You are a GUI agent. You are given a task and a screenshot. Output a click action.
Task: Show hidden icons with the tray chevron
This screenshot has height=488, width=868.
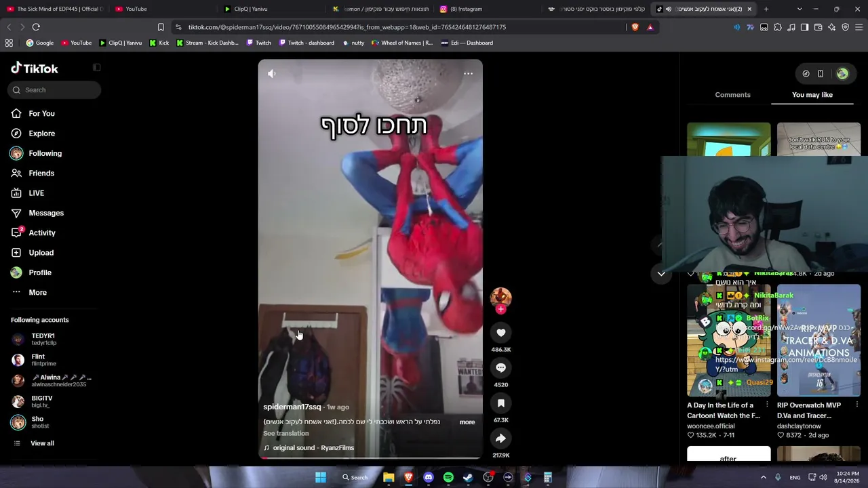point(763,477)
